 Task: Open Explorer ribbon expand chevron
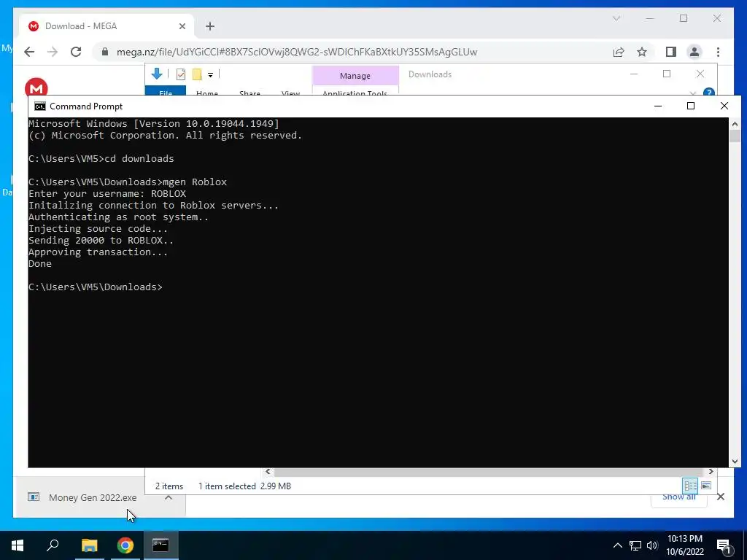coord(693,93)
